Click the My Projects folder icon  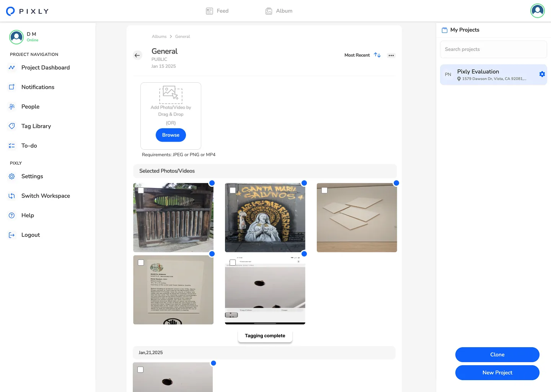(x=445, y=30)
